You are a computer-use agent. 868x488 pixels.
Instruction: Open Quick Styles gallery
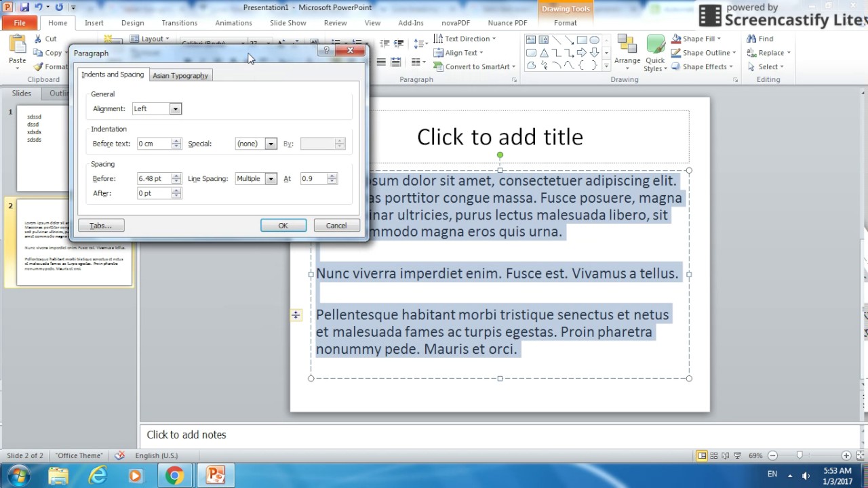point(655,54)
